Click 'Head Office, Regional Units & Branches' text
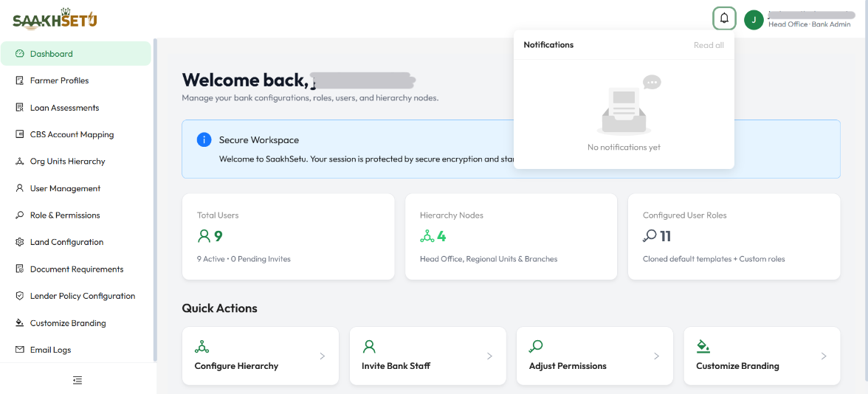 489,258
